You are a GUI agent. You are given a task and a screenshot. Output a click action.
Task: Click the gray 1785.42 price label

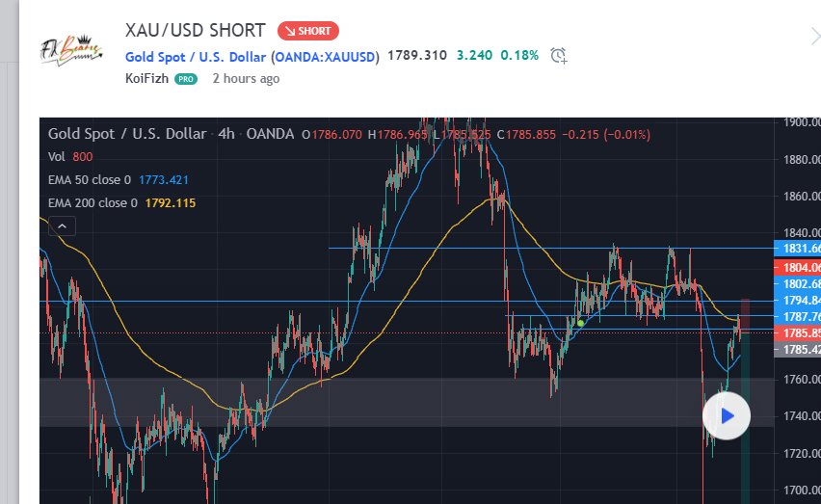pos(798,349)
